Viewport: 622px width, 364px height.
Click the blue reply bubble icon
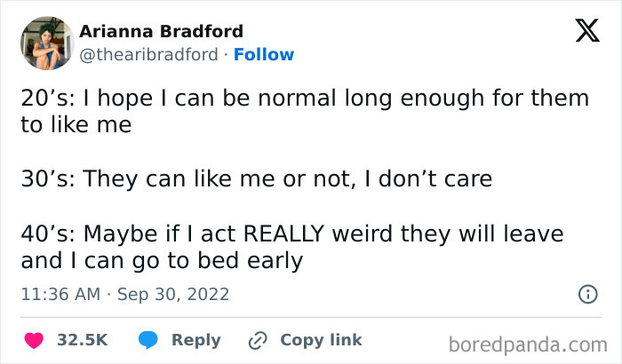(149, 340)
